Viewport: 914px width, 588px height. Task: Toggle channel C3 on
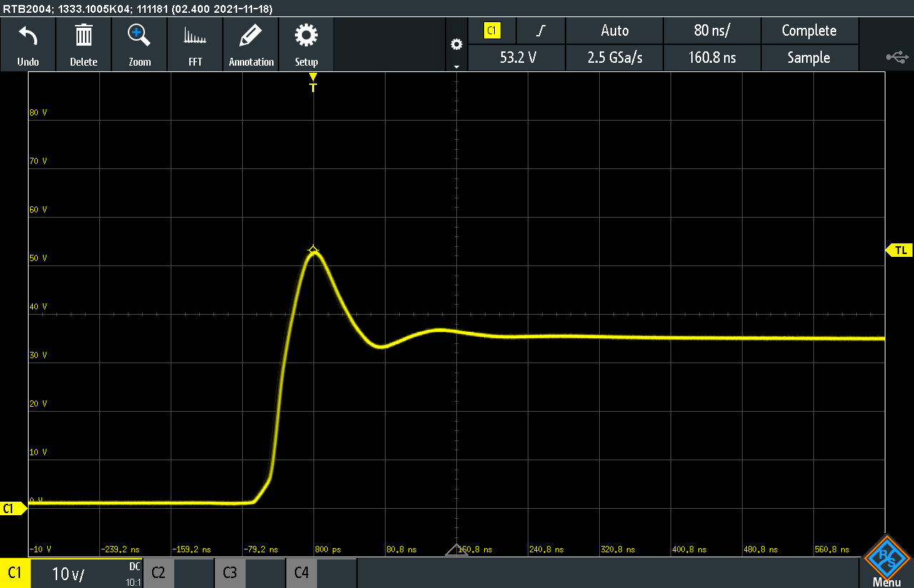[x=230, y=573]
